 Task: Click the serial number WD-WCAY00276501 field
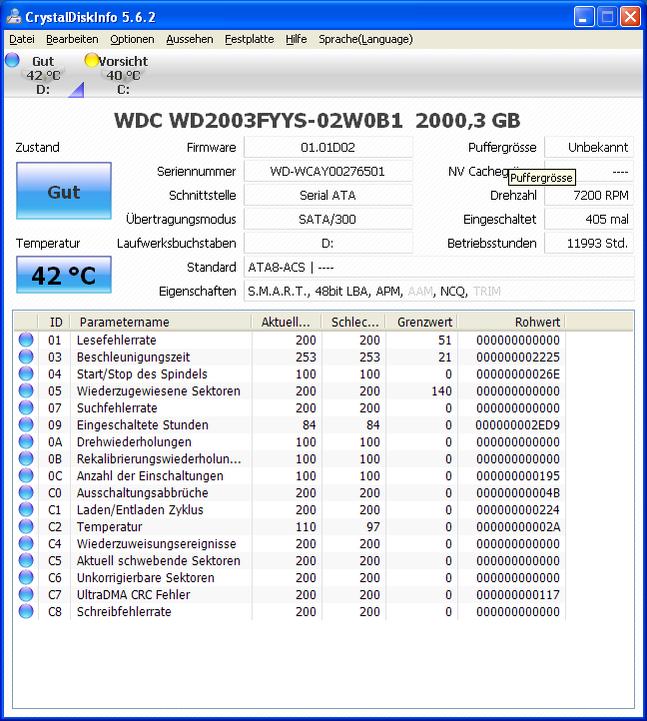[x=328, y=172]
